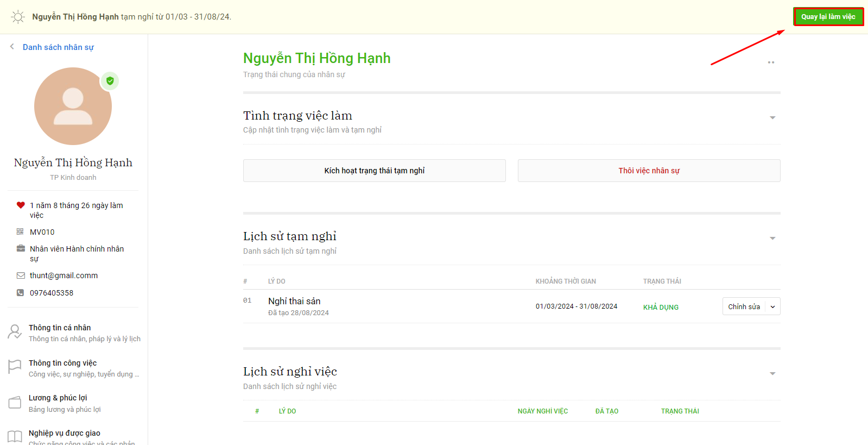Click Chỉnh sửa for Nghỉ thai sản
This screenshot has height=445, width=868.
tap(744, 306)
